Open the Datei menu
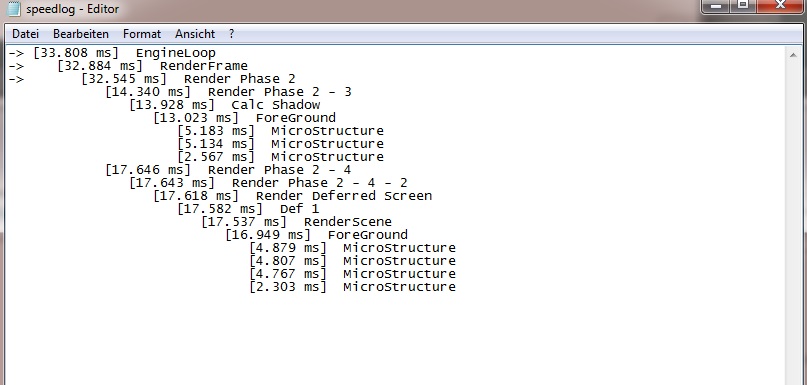 point(25,34)
